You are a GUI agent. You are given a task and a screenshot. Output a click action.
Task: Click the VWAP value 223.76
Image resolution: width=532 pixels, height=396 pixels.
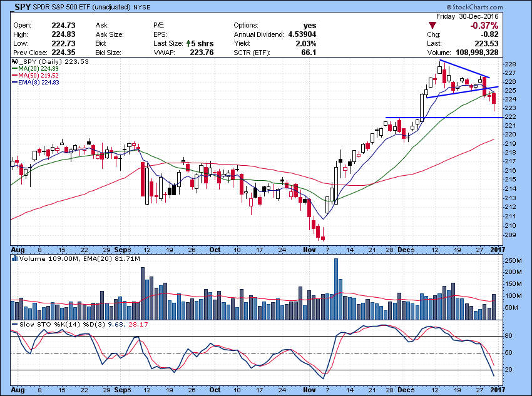point(202,53)
